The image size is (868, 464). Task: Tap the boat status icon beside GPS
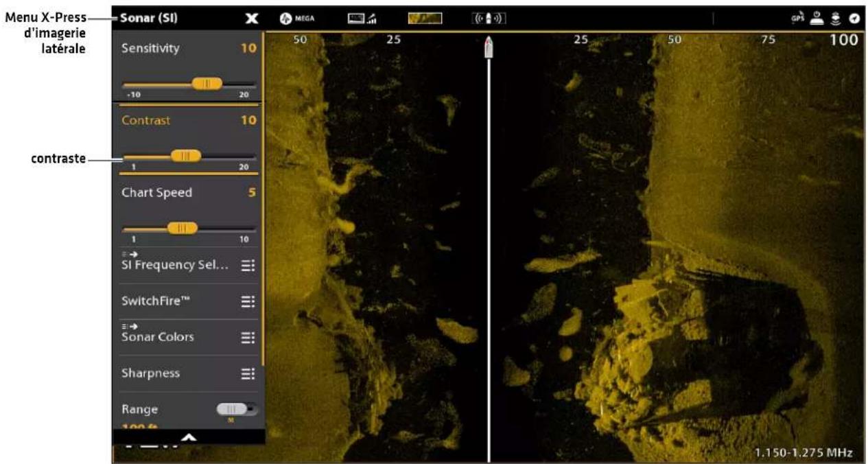point(816,19)
